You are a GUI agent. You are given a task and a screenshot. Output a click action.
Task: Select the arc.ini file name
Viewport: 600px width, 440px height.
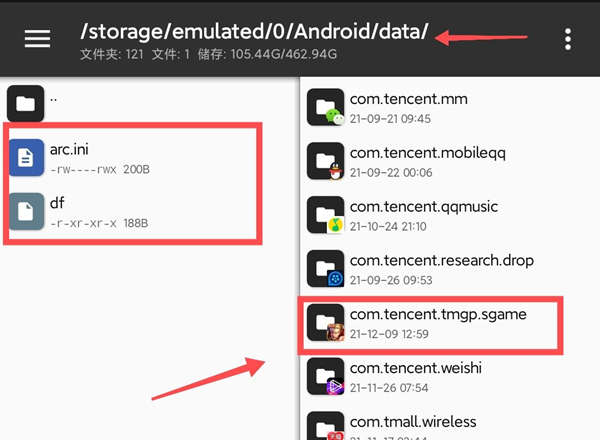[70, 149]
